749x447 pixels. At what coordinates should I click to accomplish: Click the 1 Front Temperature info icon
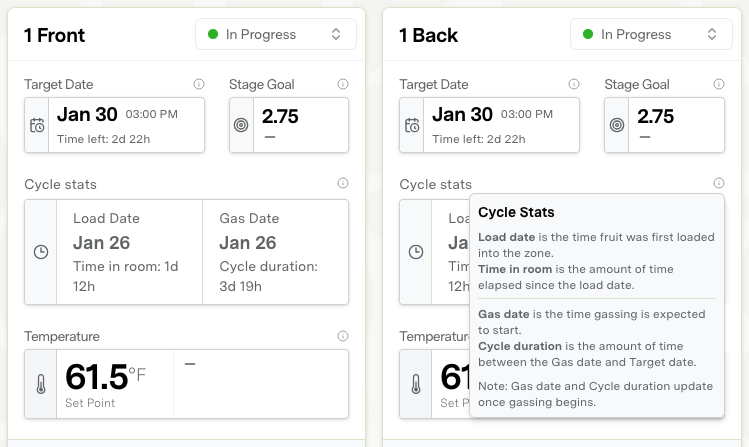pyautogui.click(x=343, y=336)
